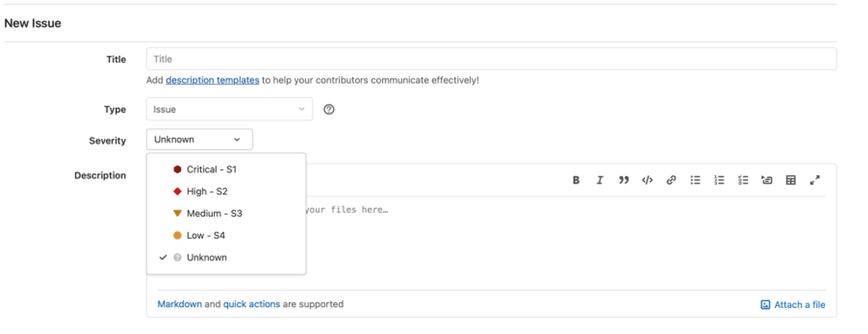This screenshot has width=868, height=334.
Task: Insert code formatting icon
Action: tap(647, 180)
